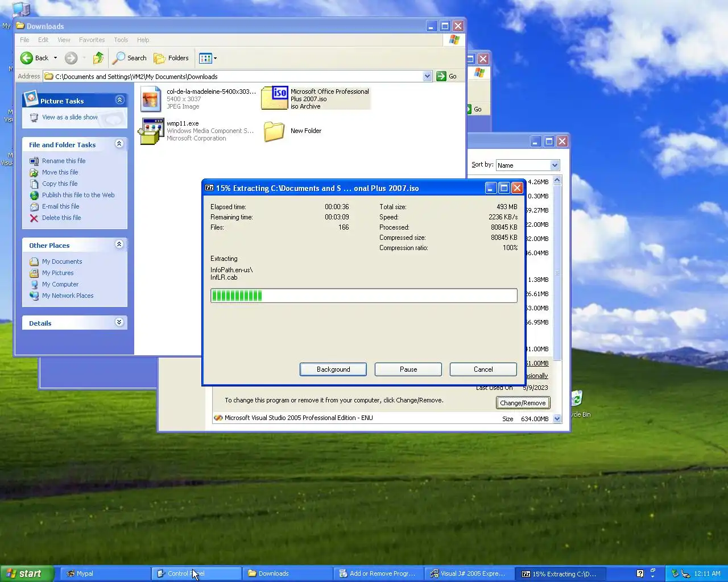
Task: Click the green extraction progress bar
Action: [x=364, y=296]
